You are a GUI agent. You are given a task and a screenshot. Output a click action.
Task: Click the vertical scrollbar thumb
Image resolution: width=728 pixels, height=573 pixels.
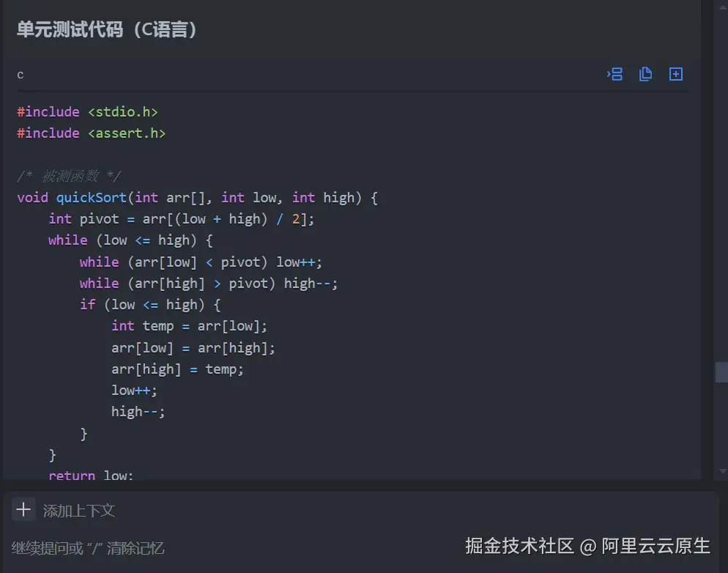[721, 371]
